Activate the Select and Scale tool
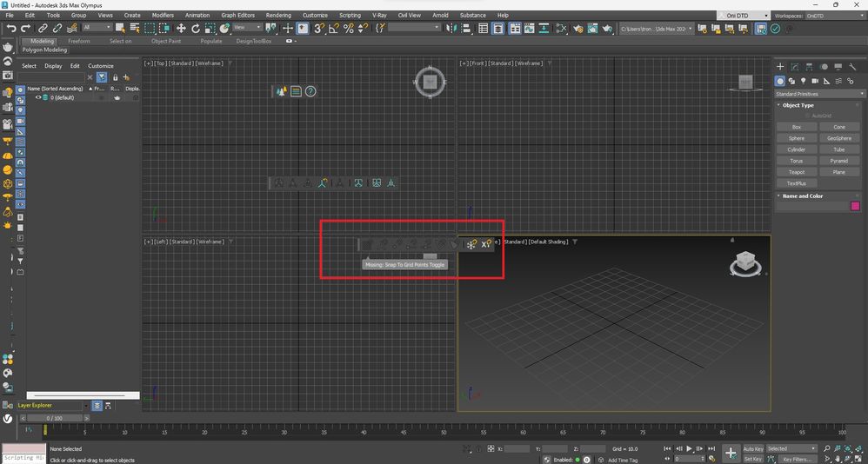 click(x=210, y=28)
